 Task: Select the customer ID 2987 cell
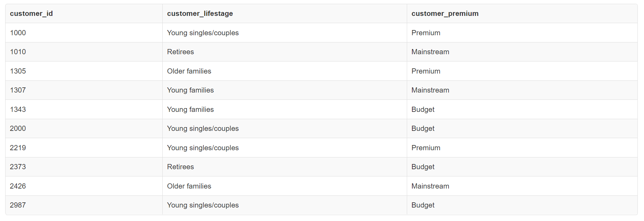click(x=18, y=205)
